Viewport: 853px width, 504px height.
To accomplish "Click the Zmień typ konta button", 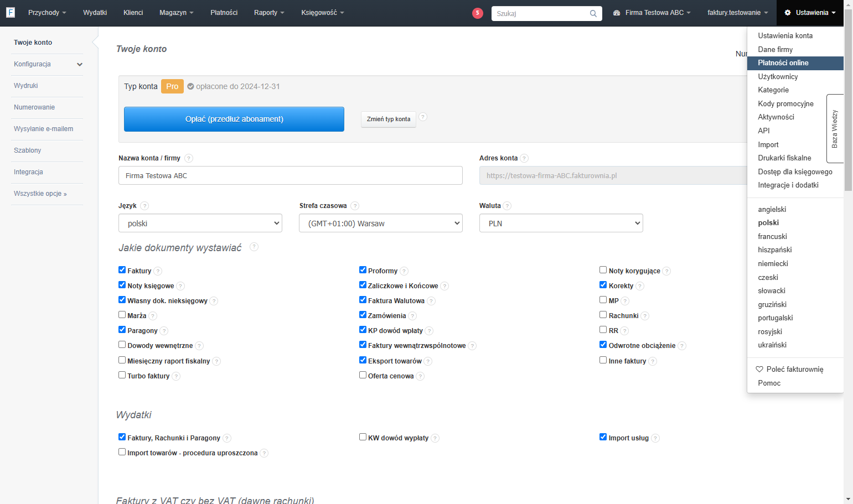I will point(389,119).
